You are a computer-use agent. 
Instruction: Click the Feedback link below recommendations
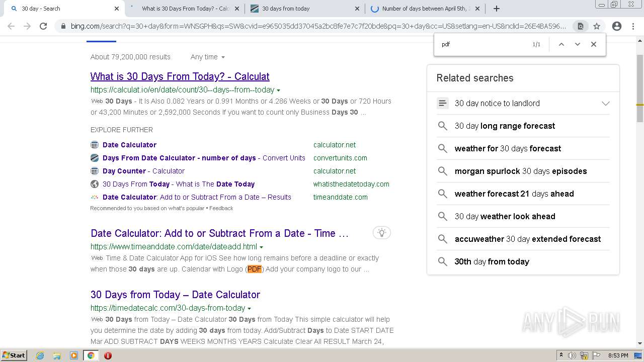click(221, 208)
